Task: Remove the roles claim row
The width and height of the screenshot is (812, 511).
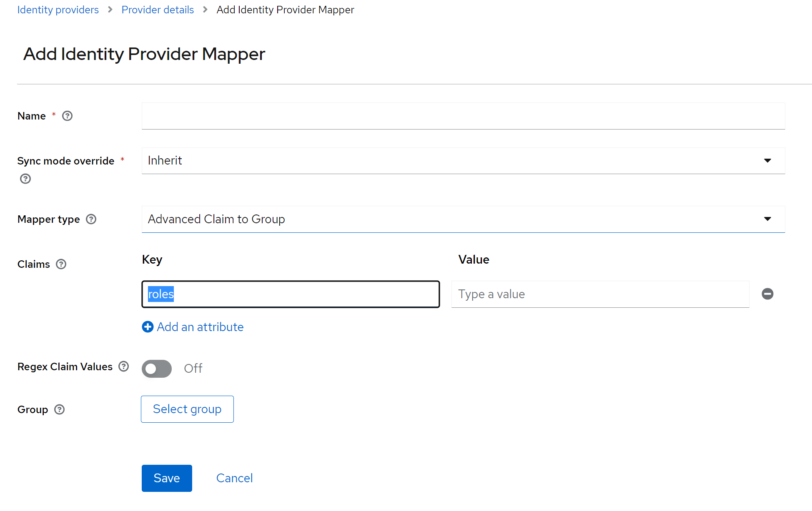Action: coord(767,294)
